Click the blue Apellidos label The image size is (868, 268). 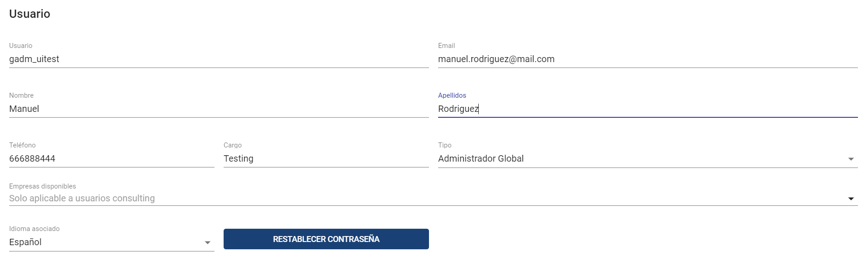(452, 95)
